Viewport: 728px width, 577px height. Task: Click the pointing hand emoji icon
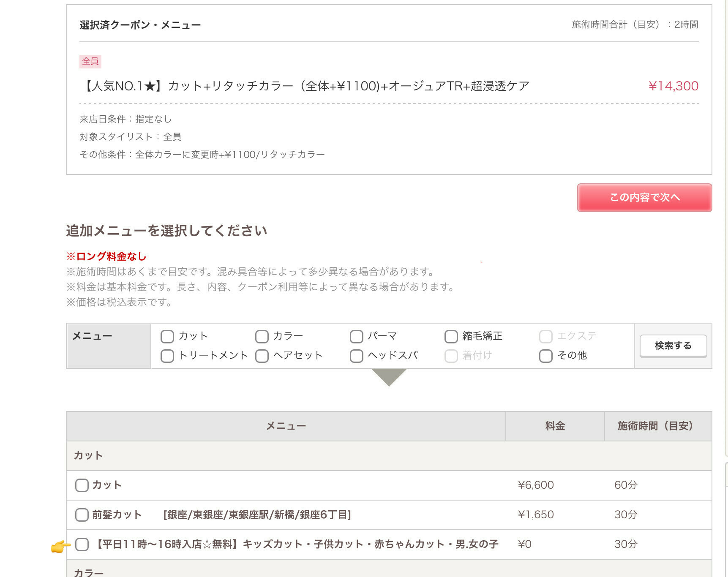pyautogui.click(x=60, y=546)
